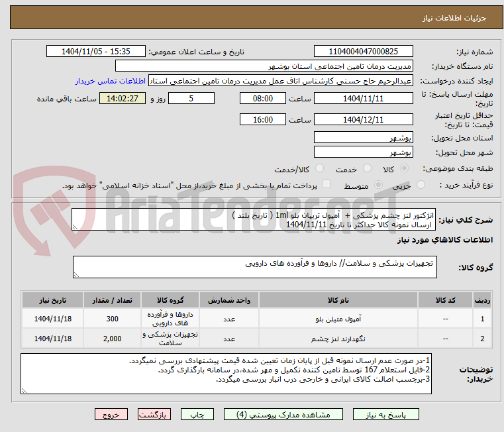Select the کالا/خدمت radio button

[x=319, y=168]
